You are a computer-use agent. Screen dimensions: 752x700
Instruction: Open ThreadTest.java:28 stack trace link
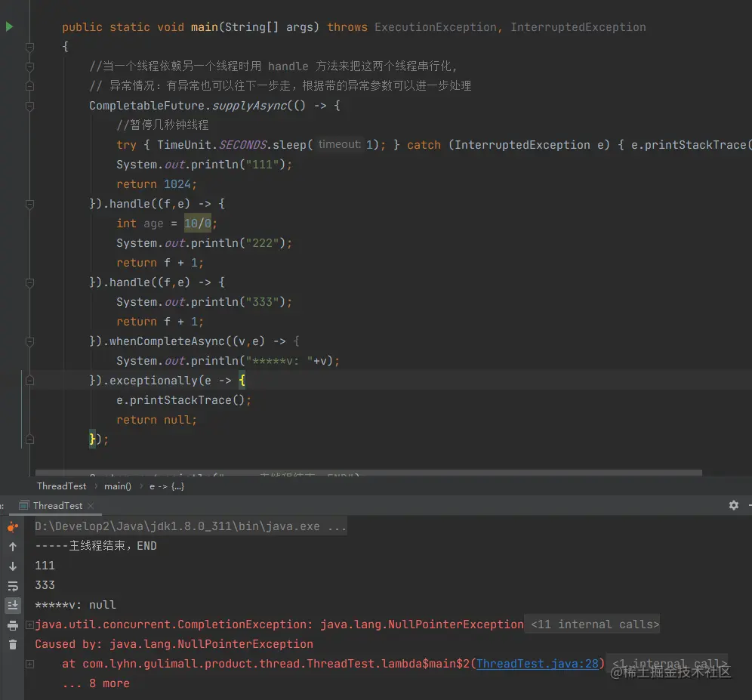537,664
